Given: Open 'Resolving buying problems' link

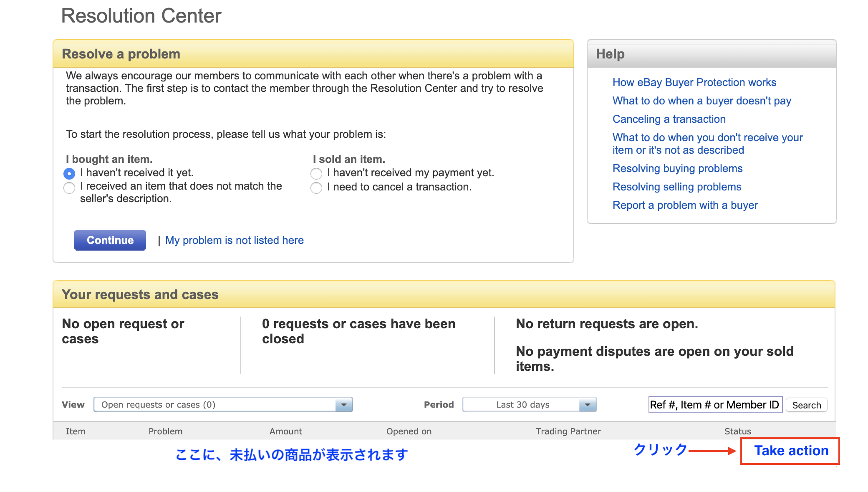Looking at the screenshot, I should [677, 169].
